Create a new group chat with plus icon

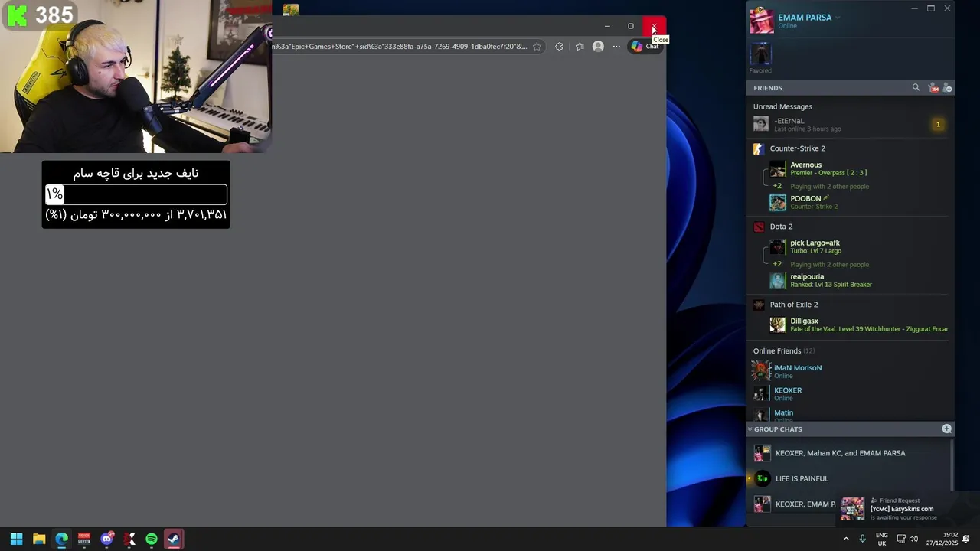coord(947,429)
